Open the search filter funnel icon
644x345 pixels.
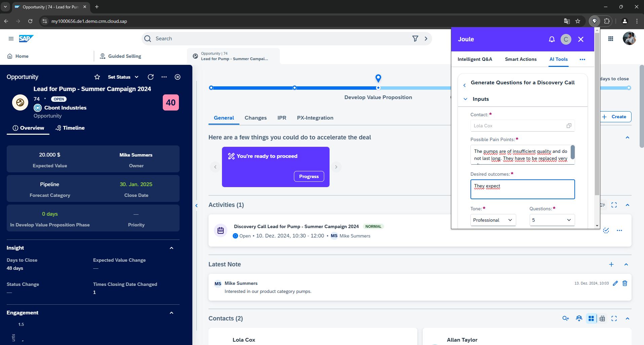(415, 39)
